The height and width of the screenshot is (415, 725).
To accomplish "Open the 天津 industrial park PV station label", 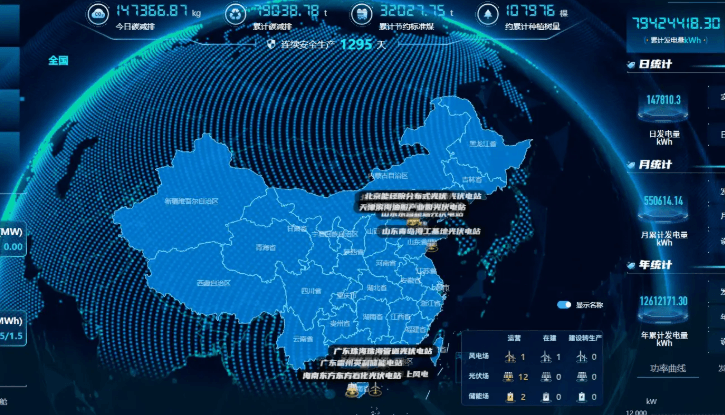I will point(412,207).
